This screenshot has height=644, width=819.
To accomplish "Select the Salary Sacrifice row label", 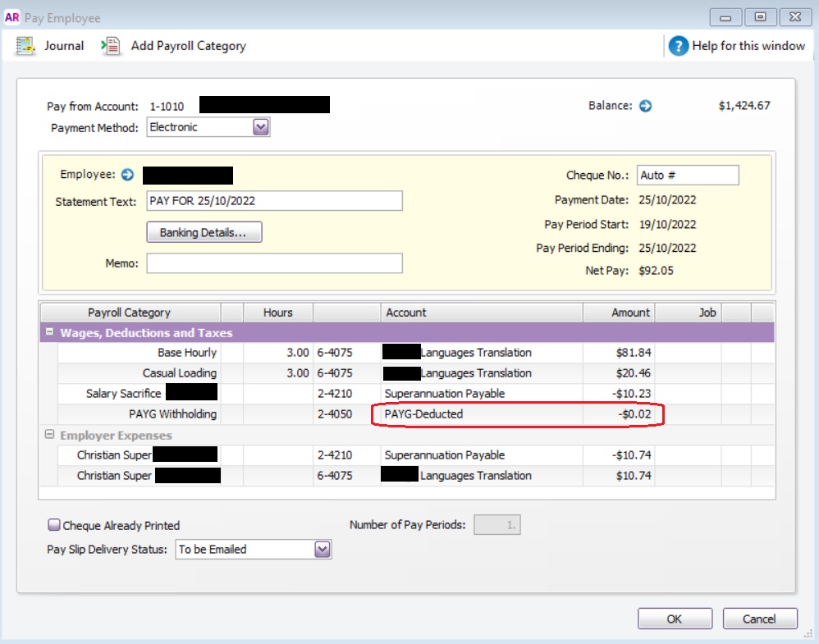I will pos(123,393).
